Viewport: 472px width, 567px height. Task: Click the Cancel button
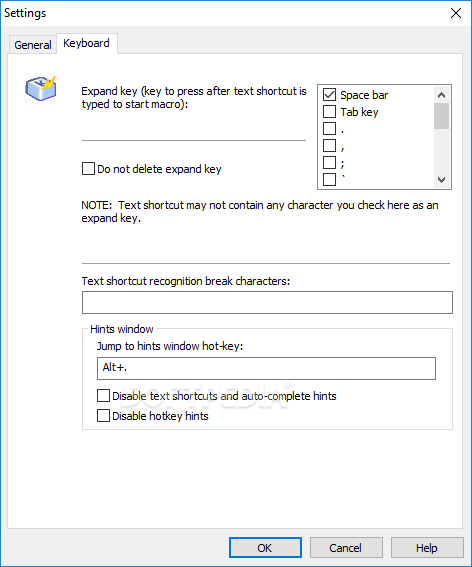click(x=346, y=548)
